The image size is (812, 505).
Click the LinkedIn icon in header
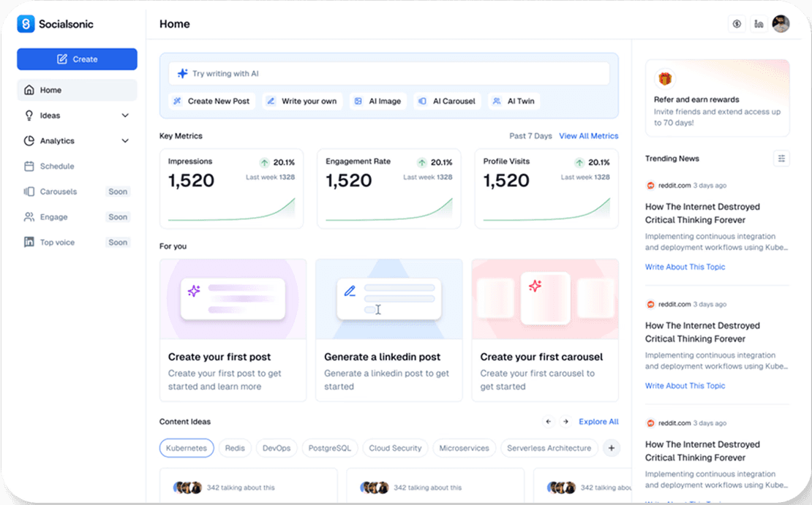pyautogui.click(x=759, y=24)
